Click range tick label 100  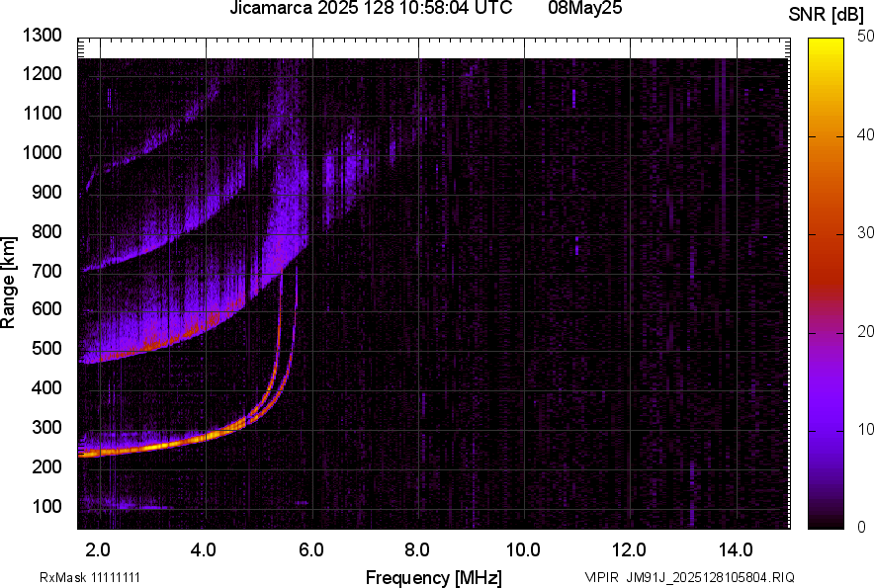(46, 506)
